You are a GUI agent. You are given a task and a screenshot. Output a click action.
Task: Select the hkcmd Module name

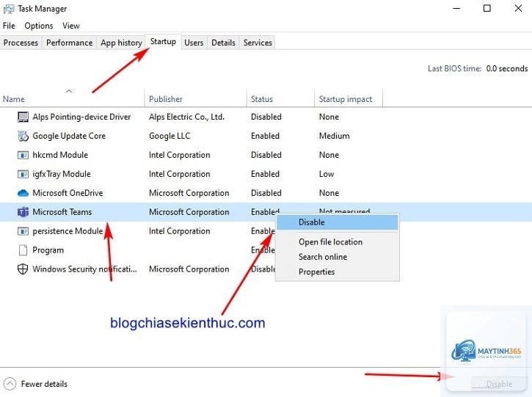click(x=60, y=155)
